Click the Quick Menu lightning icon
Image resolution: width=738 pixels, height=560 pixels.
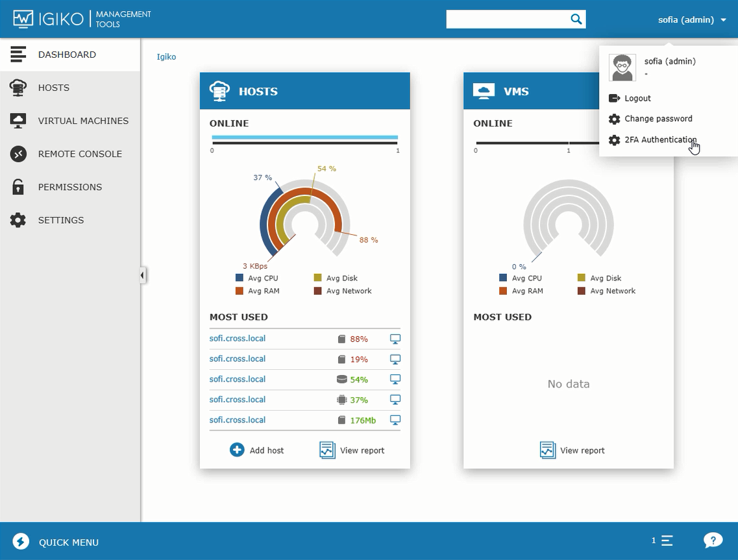[x=21, y=542]
